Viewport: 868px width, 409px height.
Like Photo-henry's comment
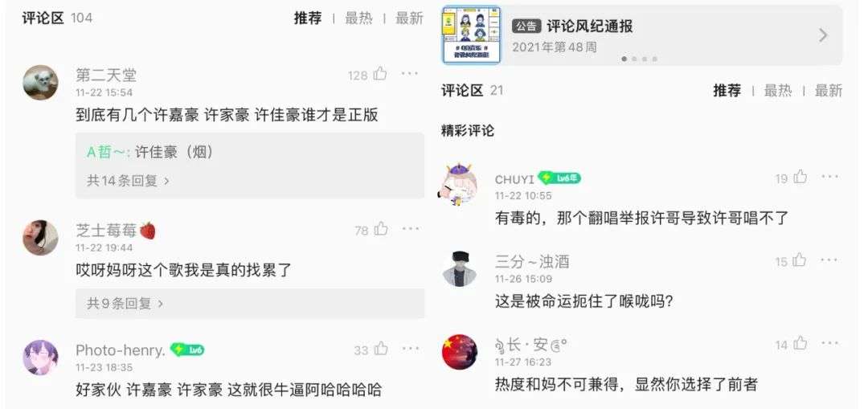click(381, 350)
